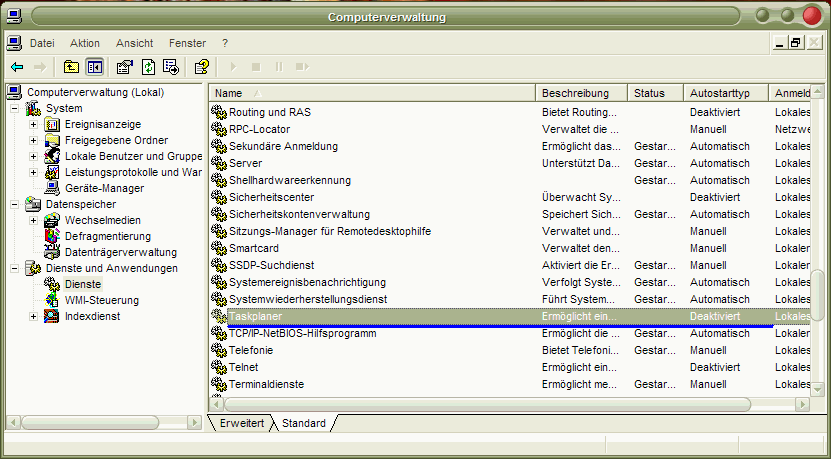
Task: Click the Back arrow toolbar icon
Action: pos(17,67)
